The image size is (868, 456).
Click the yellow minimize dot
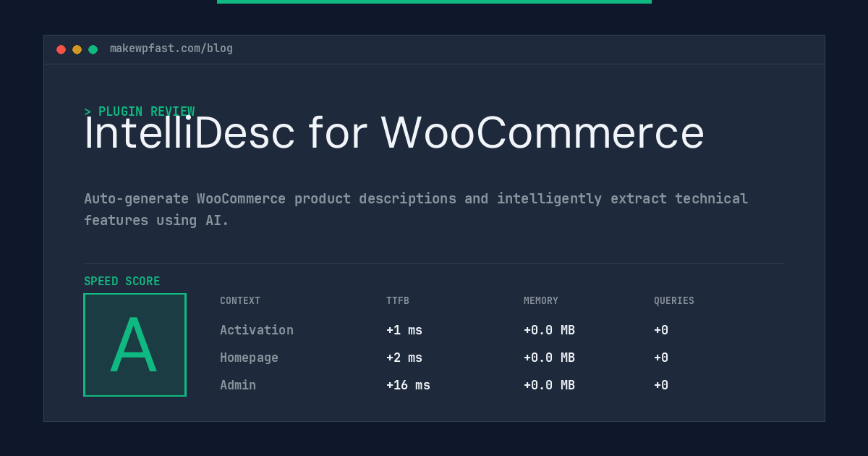coord(77,49)
